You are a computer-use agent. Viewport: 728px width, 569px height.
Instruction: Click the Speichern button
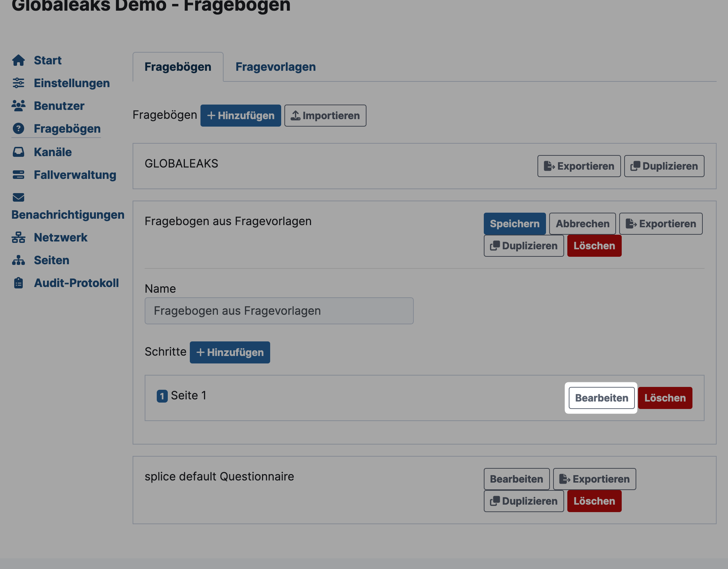[x=515, y=224]
